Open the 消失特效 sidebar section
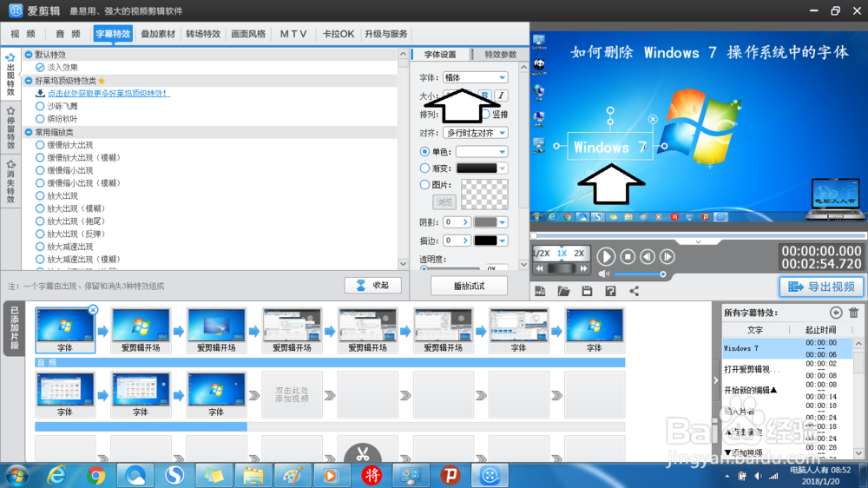The height and width of the screenshot is (488, 868). click(x=10, y=181)
